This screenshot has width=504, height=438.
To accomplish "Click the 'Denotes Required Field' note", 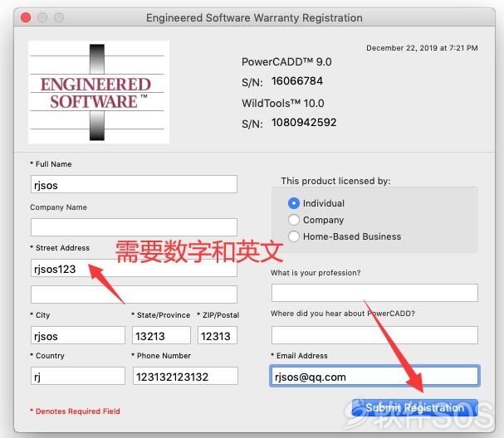I will coord(75,411).
